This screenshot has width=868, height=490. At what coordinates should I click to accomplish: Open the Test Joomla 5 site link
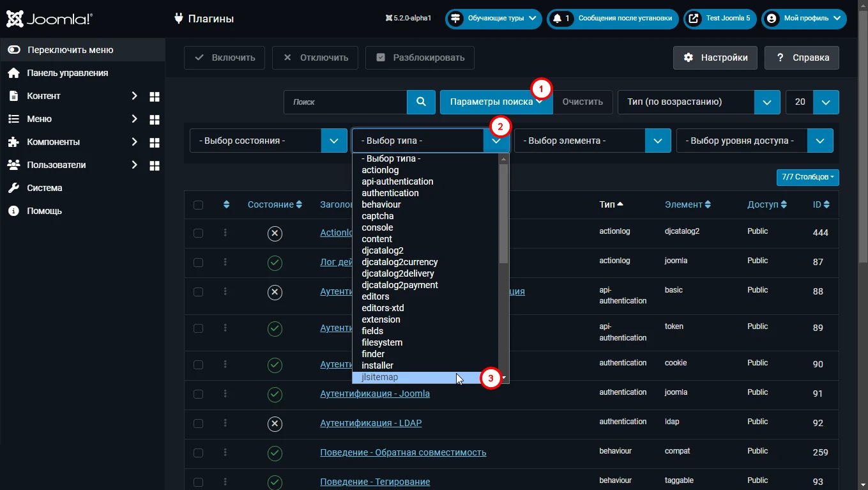click(720, 19)
